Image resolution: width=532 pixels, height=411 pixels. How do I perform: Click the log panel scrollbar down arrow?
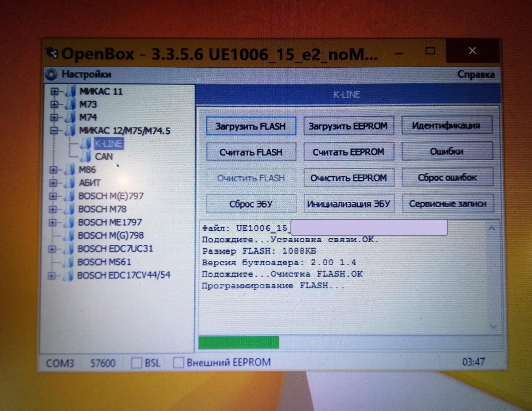(491, 327)
